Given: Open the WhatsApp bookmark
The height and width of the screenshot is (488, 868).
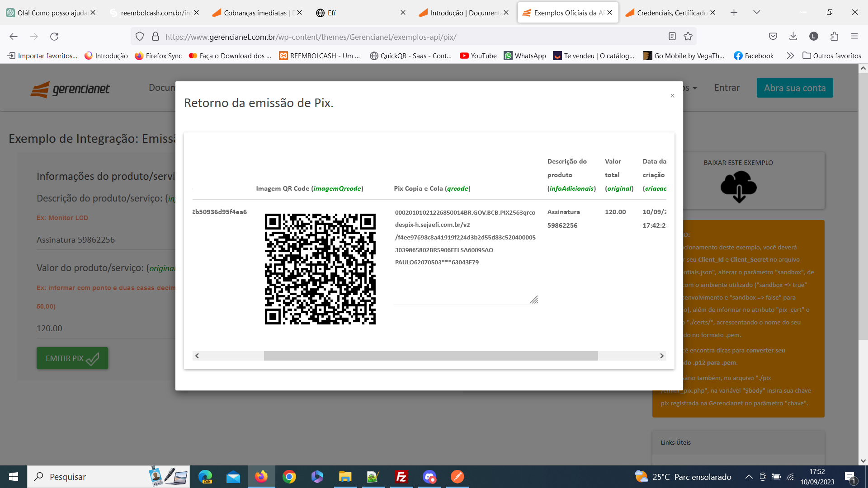Looking at the screenshot, I should click(525, 56).
